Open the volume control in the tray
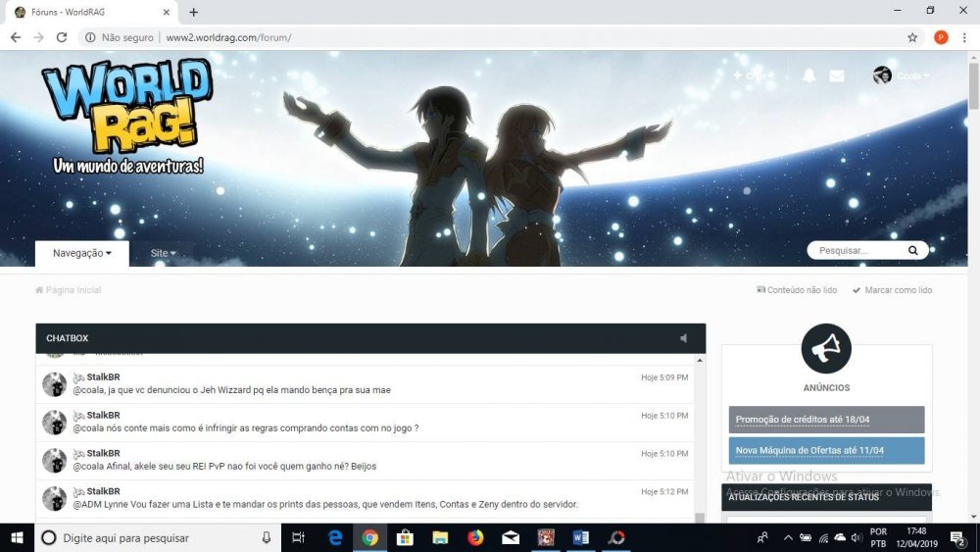 point(857,537)
